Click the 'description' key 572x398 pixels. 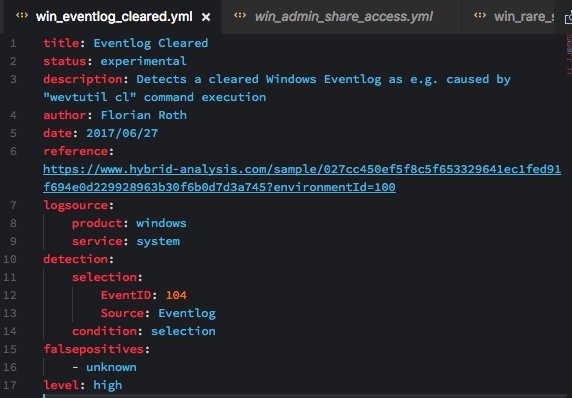click(82, 79)
